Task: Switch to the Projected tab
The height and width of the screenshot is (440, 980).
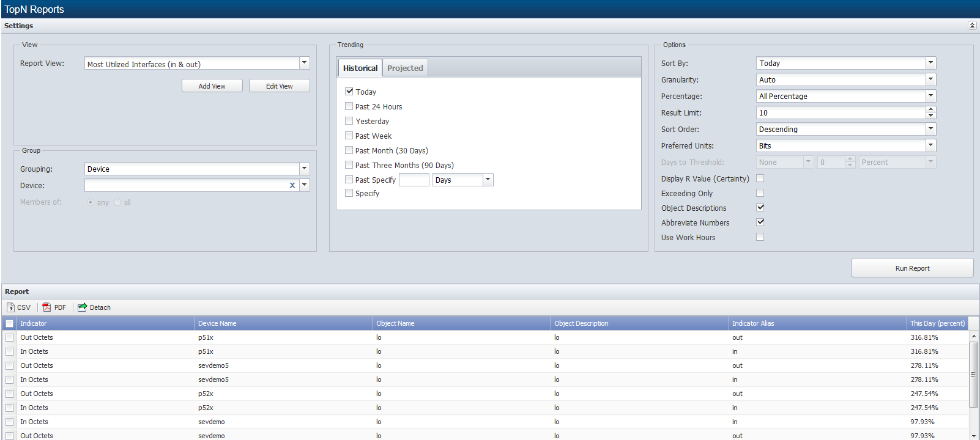Action: point(405,68)
